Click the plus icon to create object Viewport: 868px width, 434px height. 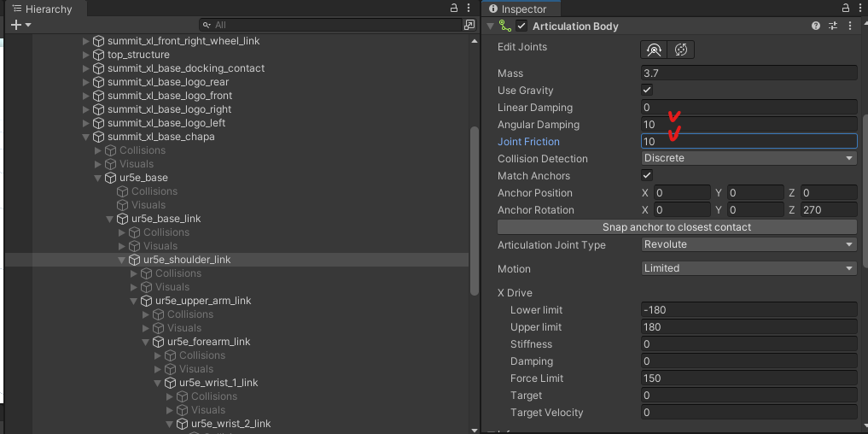[x=16, y=25]
